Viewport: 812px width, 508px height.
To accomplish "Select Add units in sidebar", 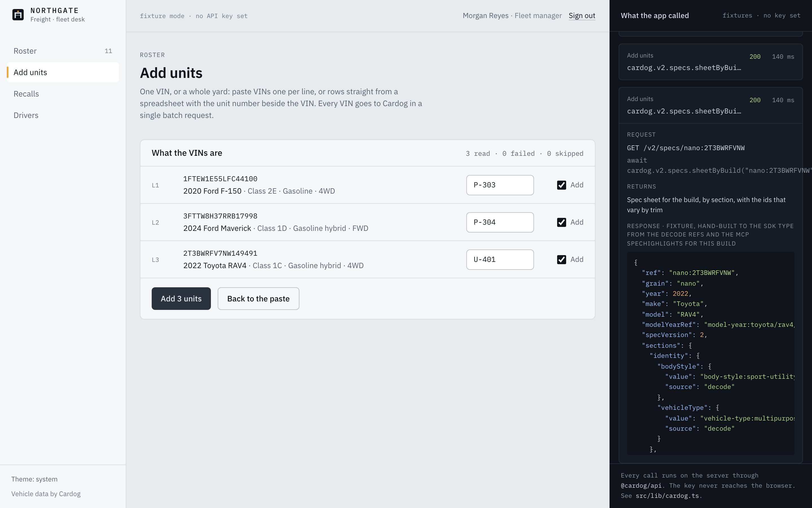I will (63, 72).
